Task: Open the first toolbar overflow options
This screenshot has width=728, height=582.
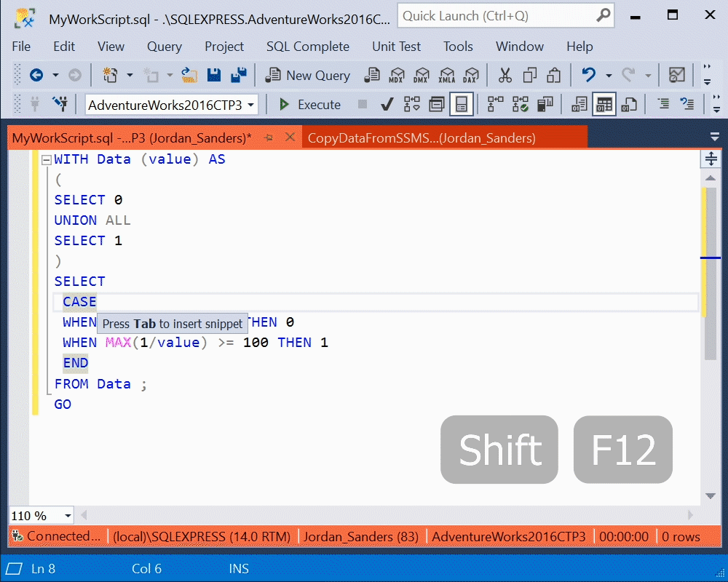Action: 707,75
